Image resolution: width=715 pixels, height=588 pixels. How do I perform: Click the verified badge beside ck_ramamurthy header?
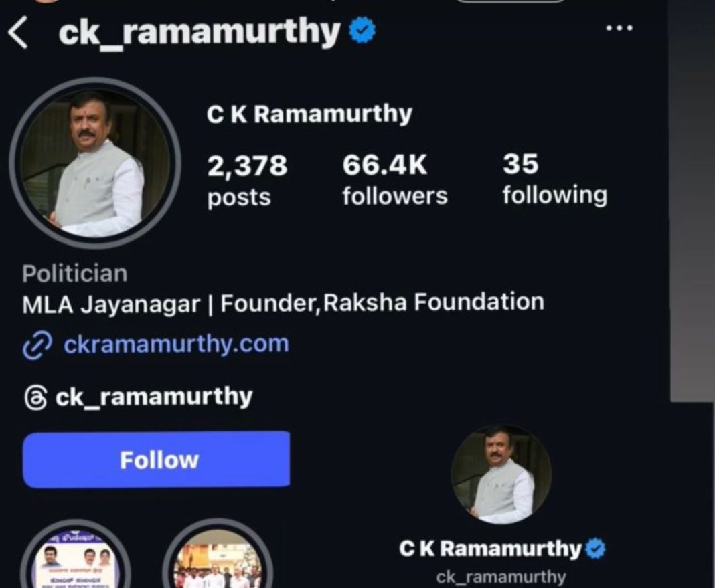362,30
